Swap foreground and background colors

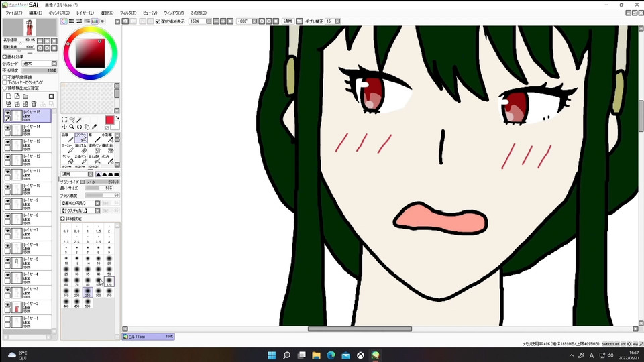tap(117, 118)
